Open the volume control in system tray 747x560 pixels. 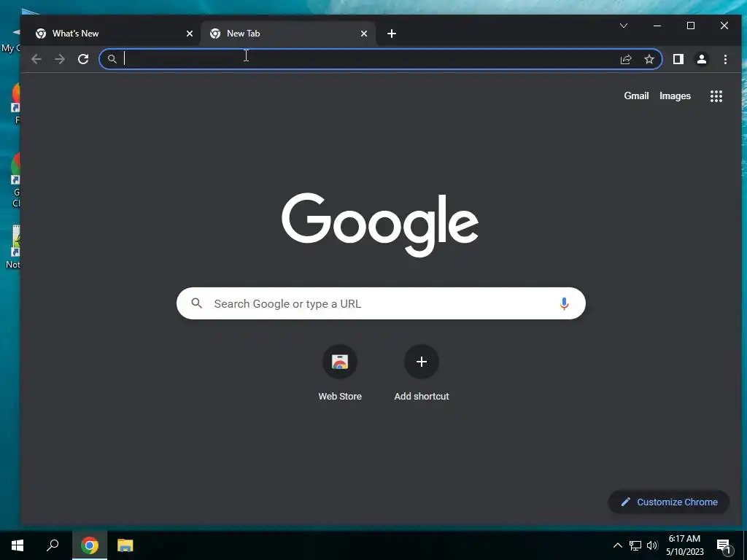[652, 545]
